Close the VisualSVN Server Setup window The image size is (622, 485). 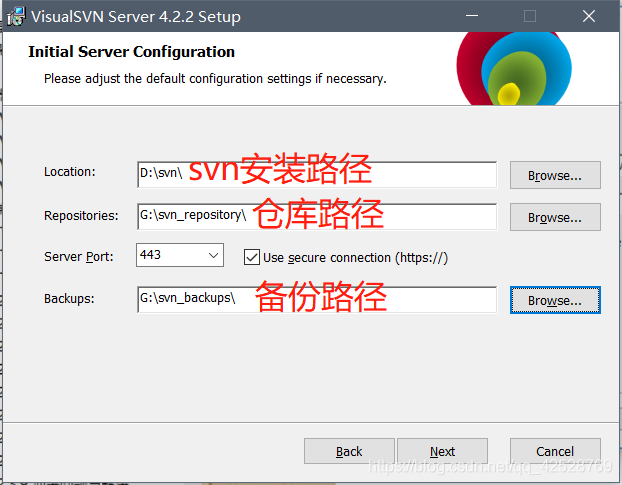point(589,16)
